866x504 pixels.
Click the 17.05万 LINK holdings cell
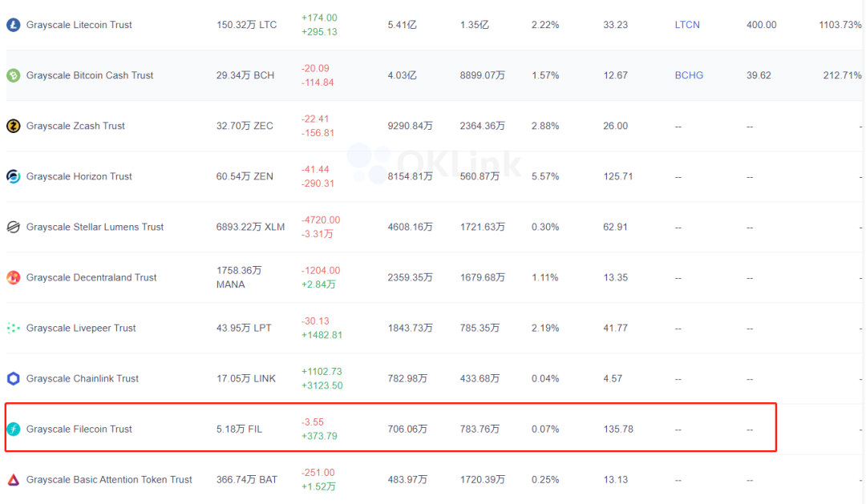(246, 379)
